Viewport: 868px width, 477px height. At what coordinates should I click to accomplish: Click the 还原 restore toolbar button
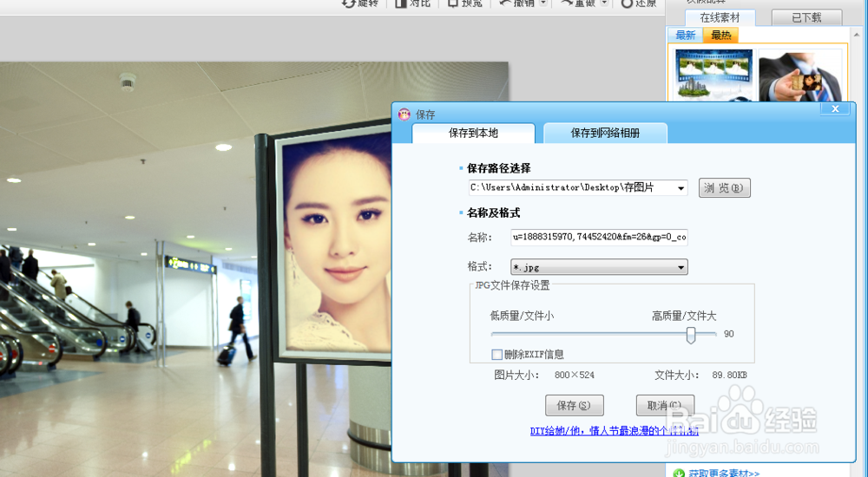pyautogui.click(x=639, y=3)
